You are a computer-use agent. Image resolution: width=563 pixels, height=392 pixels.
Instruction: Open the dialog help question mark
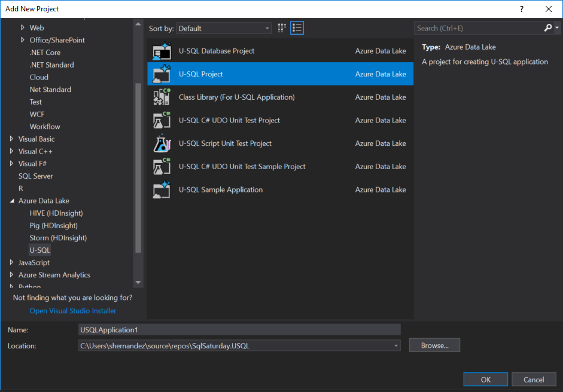[521, 8]
